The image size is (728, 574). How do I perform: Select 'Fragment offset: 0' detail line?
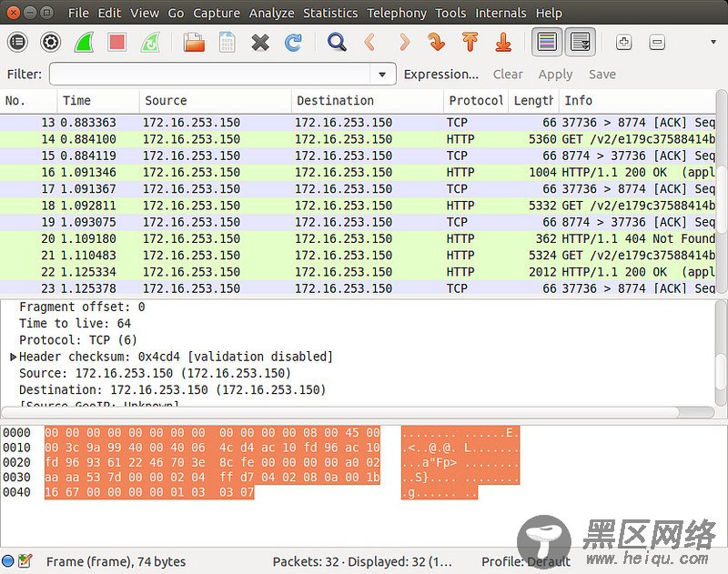tap(82, 307)
